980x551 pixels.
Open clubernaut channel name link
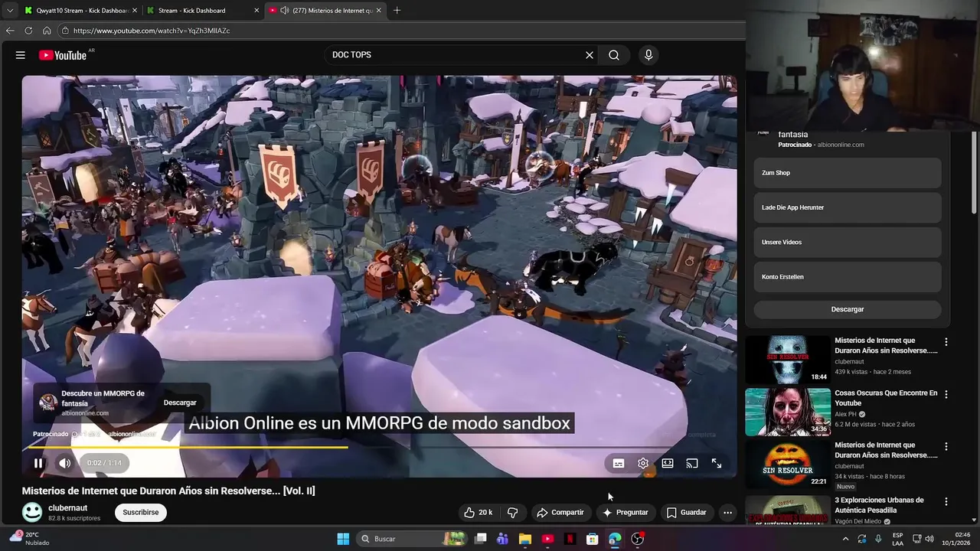pos(67,508)
